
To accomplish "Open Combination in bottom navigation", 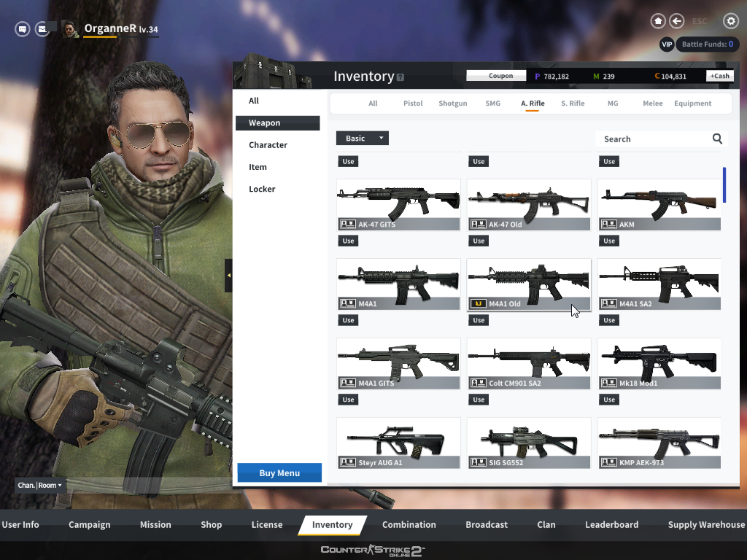I will coord(409,525).
